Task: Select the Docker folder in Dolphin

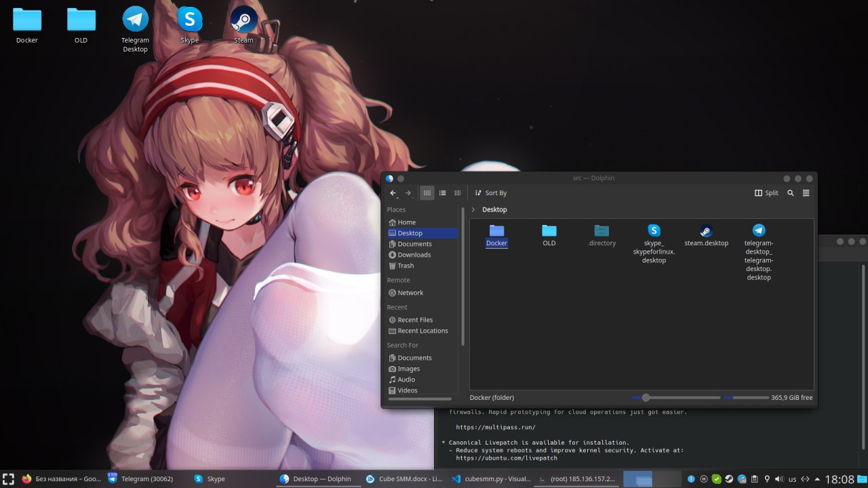Action: pos(496,235)
